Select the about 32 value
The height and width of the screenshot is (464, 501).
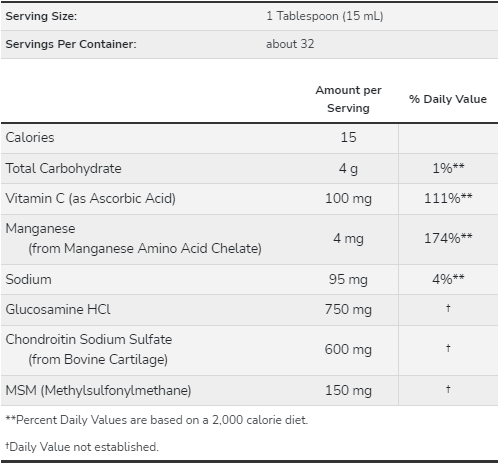(290, 44)
